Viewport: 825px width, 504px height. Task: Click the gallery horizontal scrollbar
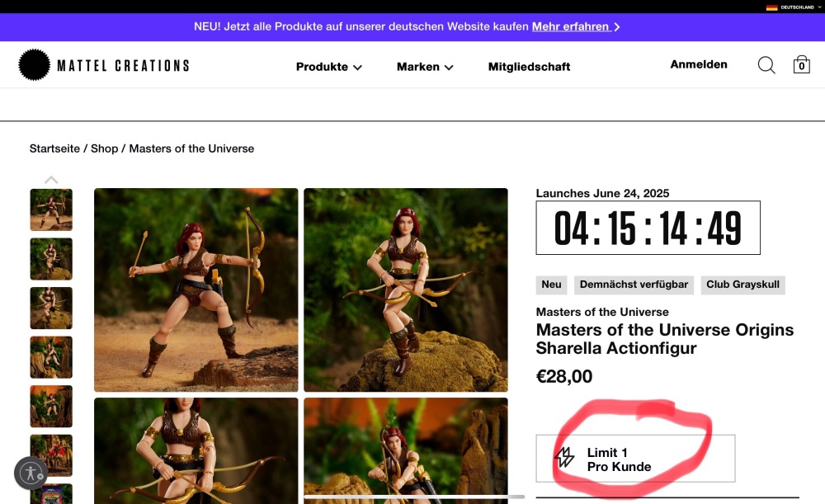pyautogui.click(x=415, y=497)
